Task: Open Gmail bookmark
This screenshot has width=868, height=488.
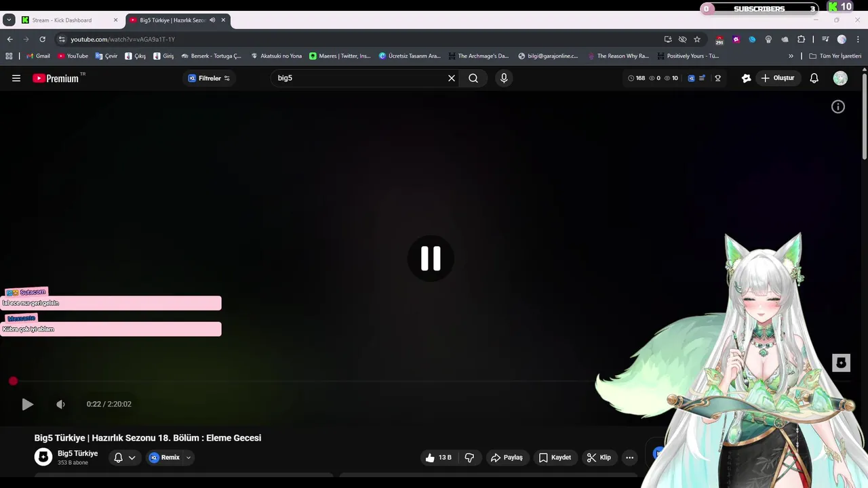Action: (x=38, y=56)
